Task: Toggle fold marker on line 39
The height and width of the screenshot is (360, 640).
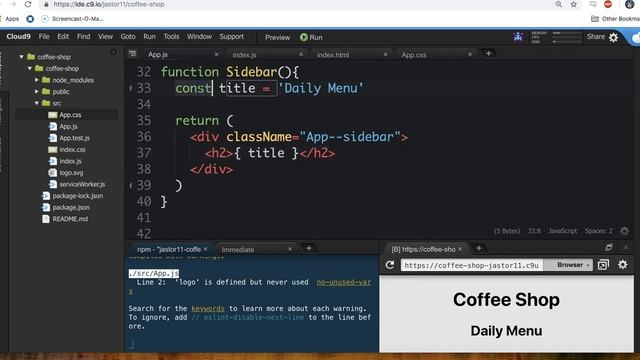Action: coord(131,185)
